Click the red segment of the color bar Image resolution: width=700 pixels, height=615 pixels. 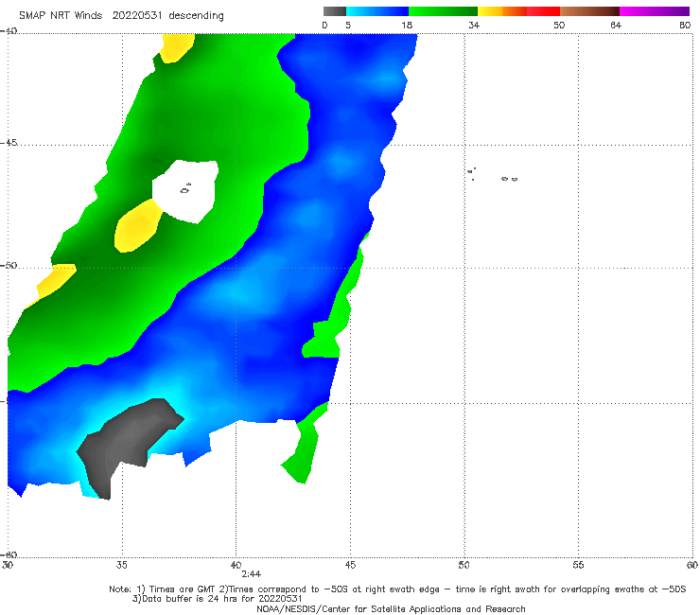click(x=543, y=11)
